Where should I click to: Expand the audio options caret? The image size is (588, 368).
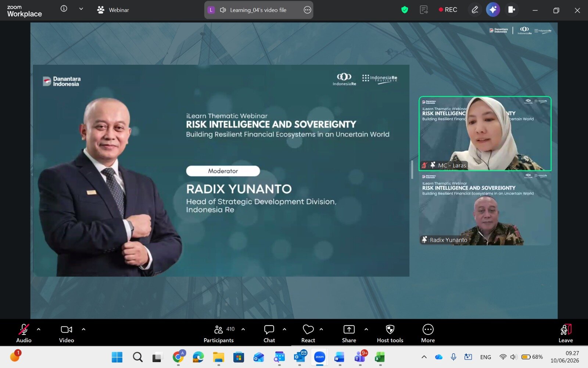(39, 329)
